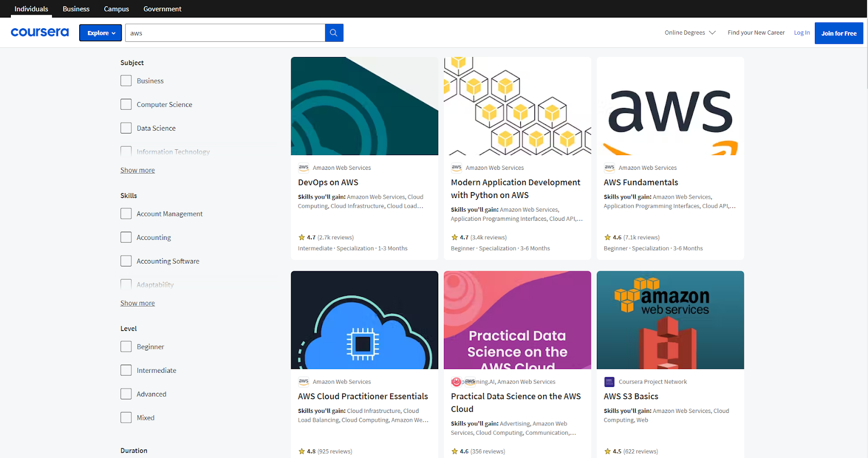Filter by Intermediate level
The width and height of the screenshot is (868, 458).
[x=126, y=370]
